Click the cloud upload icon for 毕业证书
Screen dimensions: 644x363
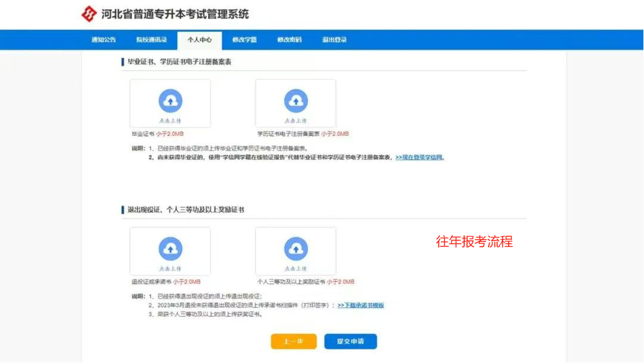tap(170, 99)
